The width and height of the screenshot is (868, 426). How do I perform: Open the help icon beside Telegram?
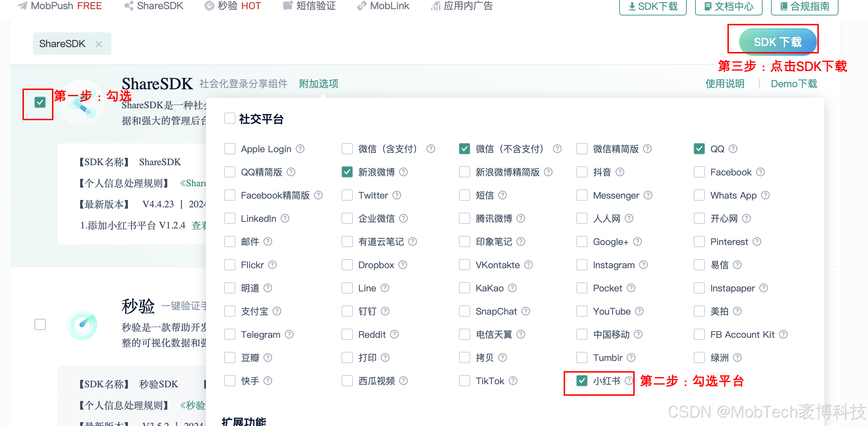(x=289, y=334)
